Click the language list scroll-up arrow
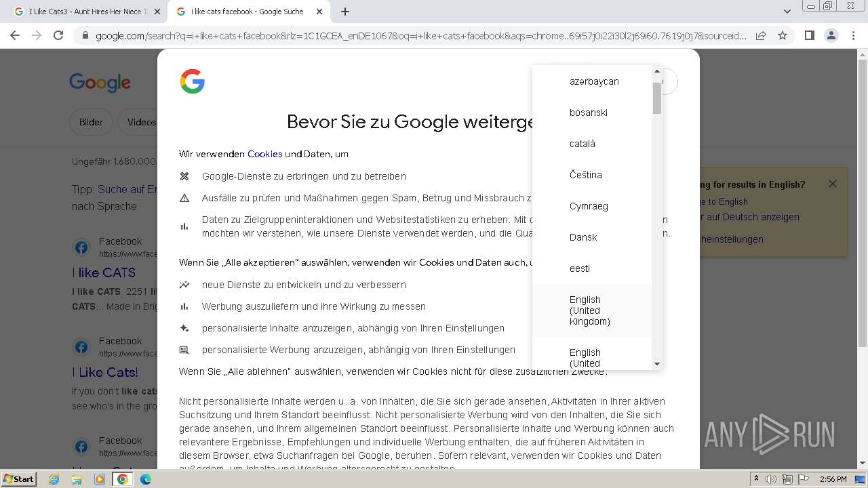This screenshot has height=488, width=868. point(656,70)
